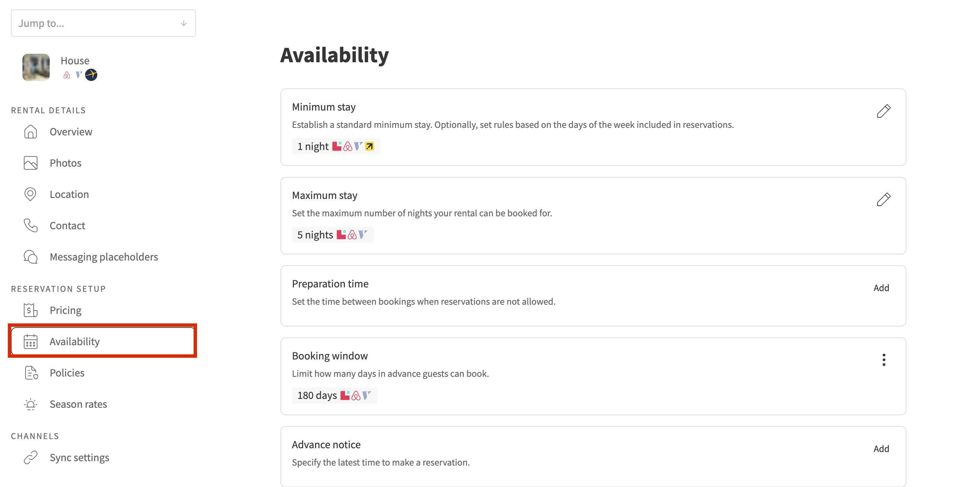Add an Advance notice setting
Image resolution: width=980 pixels, height=487 pixels.
(x=881, y=449)
